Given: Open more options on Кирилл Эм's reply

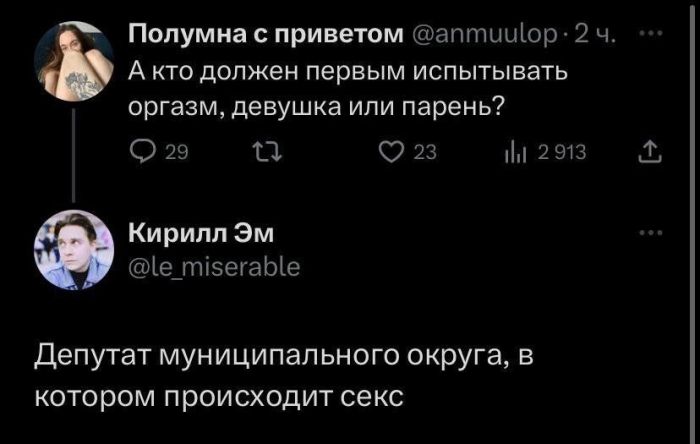Looking at the screenshot, I should 655,232.
